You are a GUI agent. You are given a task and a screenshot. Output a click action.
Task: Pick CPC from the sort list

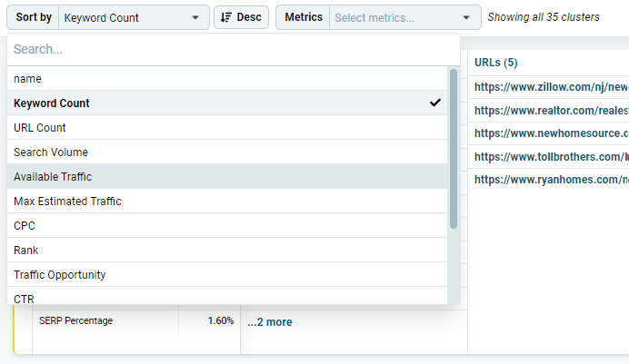pyautogui.click(x=227, y=225)
